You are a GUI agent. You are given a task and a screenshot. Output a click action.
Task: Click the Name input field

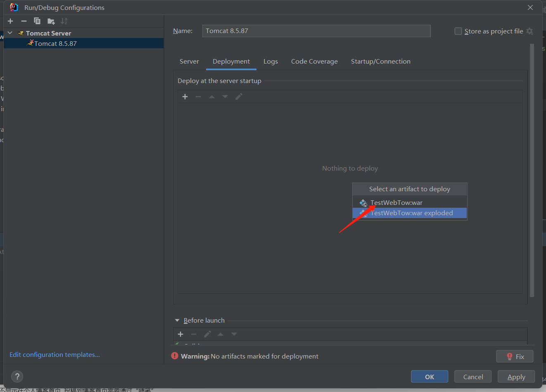pyautogui.click(x=316, y=31)
